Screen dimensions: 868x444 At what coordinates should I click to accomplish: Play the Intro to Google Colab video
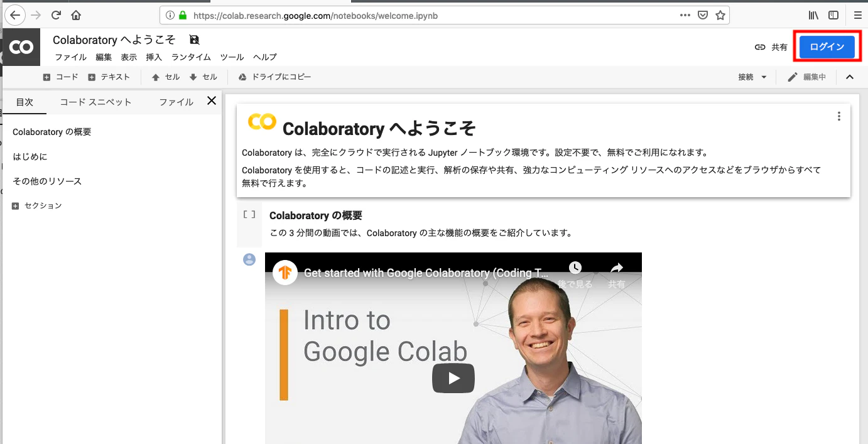point(453,378)
